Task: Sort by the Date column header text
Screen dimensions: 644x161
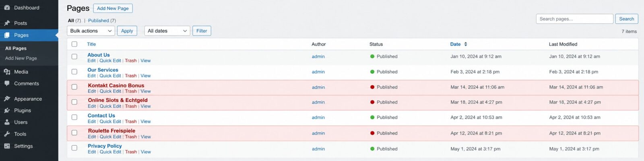Action: 455,44
